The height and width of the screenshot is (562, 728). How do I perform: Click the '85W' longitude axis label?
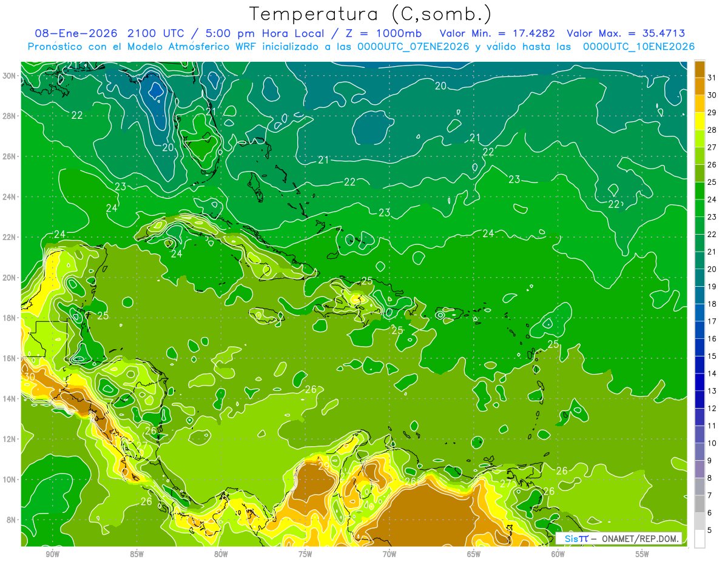click(137, 554)
